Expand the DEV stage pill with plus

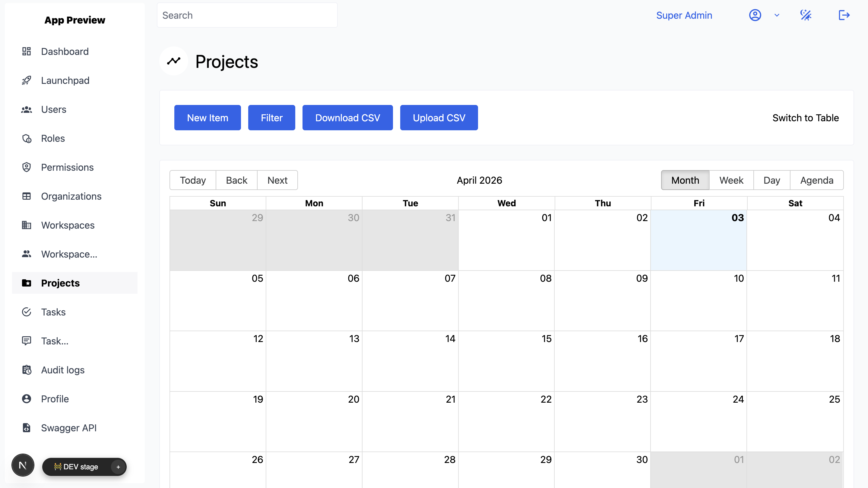(x=118, y=467)
